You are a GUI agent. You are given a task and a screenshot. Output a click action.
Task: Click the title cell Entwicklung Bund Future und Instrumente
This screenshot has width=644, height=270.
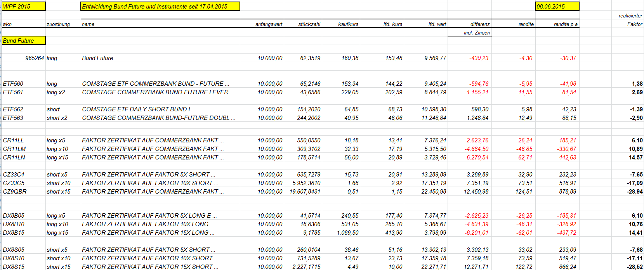click(160, 6)
